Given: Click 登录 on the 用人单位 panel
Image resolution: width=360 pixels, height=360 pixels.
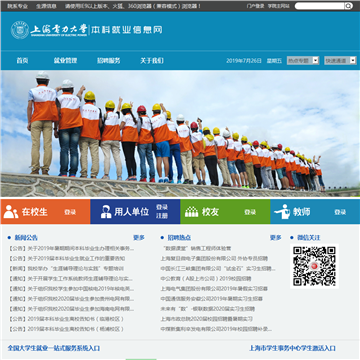Looking at the screenshot, I should (x=162, y=207).
